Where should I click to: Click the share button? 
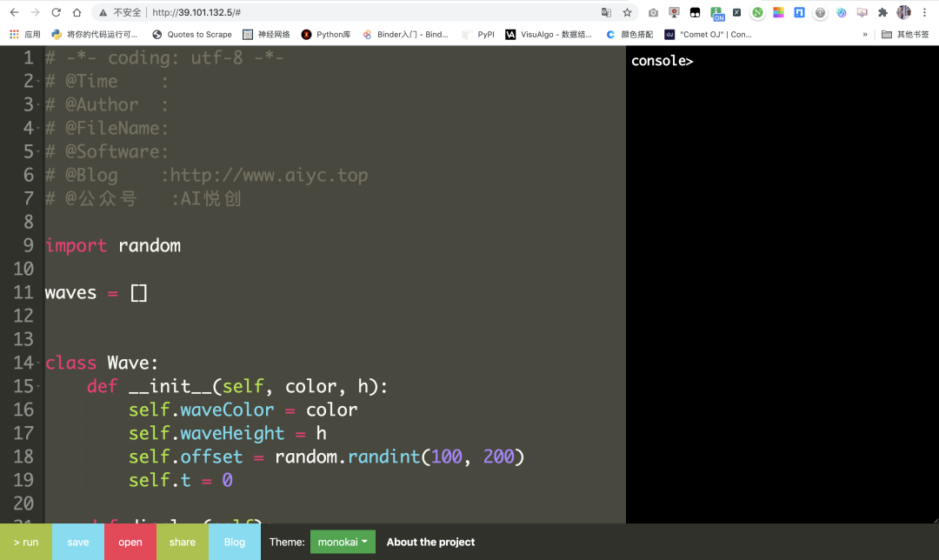click(x=182, y=542)
